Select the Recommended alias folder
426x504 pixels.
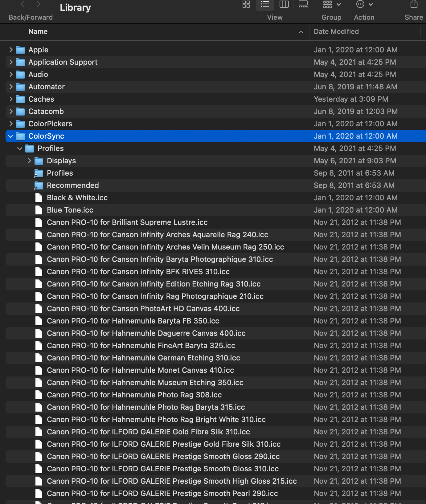tap(73, 185)
